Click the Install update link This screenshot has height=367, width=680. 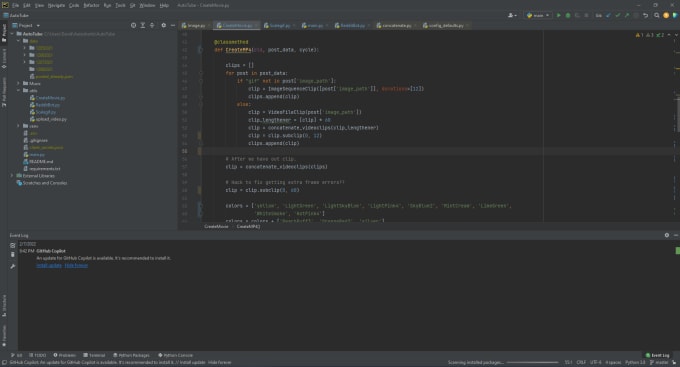49,265
